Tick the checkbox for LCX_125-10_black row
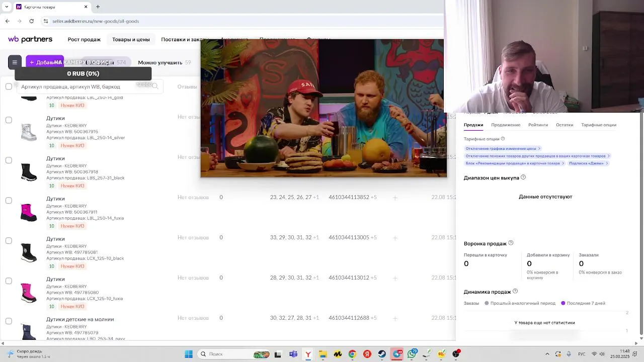Viewport: 644px width, 362px height. [x=9, y=241]
